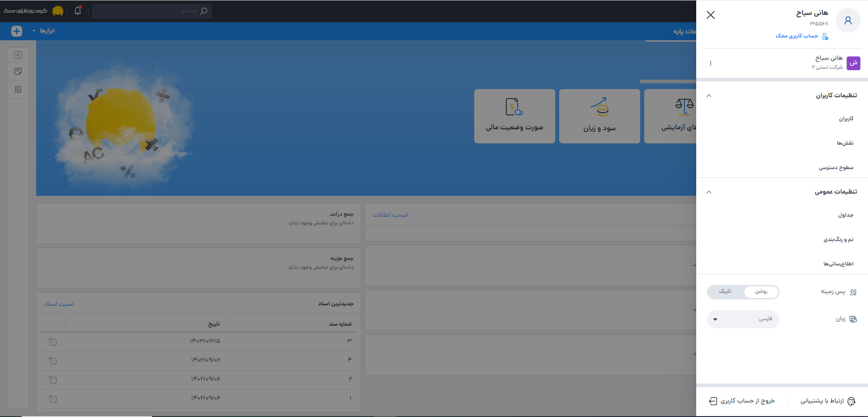Open the زبان language dropdown showing فارسی
The height and width of the screenshot is (417, 868).
click(x=743, y=319)
